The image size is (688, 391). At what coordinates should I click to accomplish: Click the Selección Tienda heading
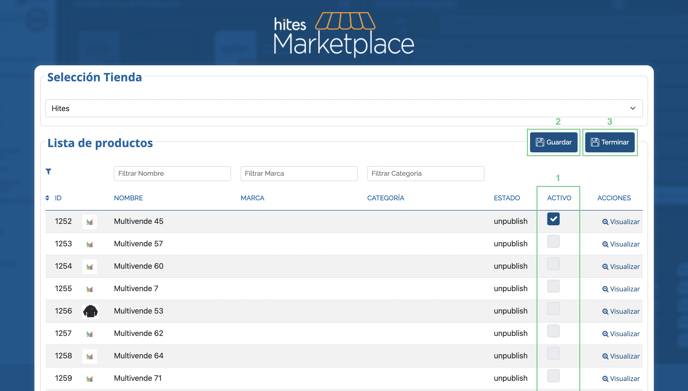pos(94,77)
